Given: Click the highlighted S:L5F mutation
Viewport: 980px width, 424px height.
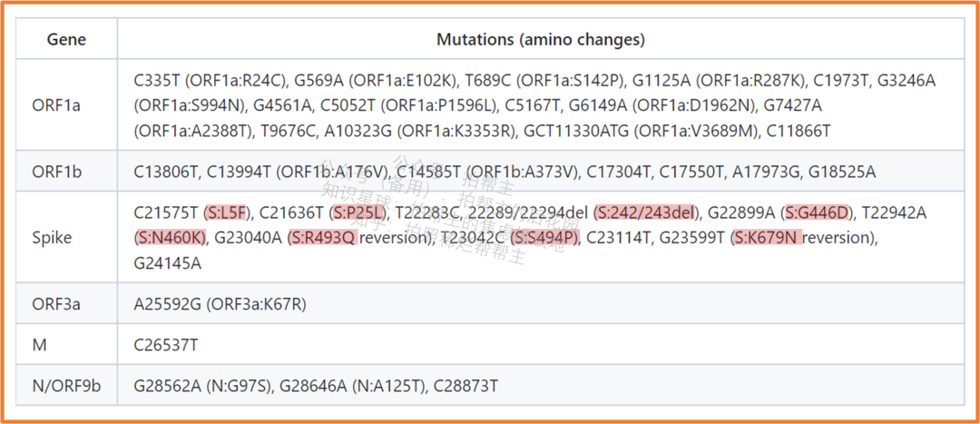Looking at the screenshot, I should [226, 212].
